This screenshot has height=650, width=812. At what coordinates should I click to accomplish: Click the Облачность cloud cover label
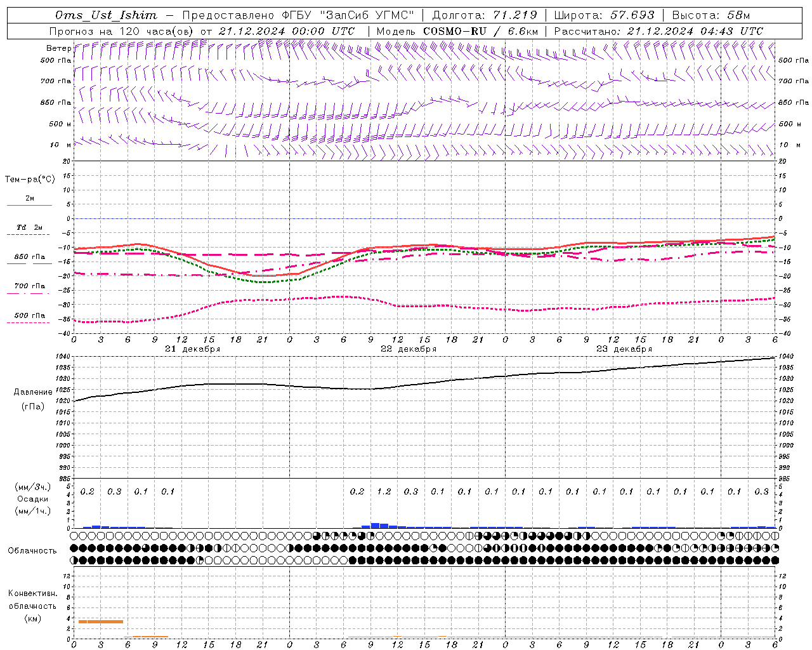[x=32, y=551]
